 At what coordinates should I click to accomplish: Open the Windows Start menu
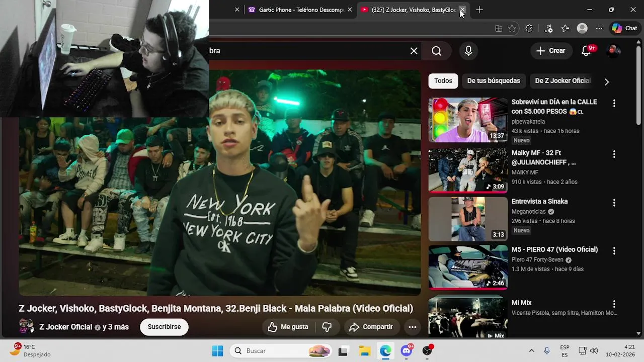(x=217, y=351)
